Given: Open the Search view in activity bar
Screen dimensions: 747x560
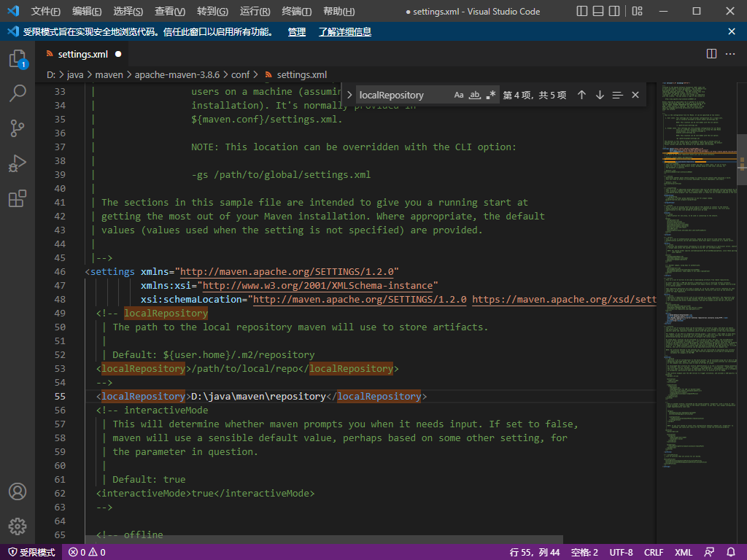Looking at the screenshot, I should pos(18,93).
